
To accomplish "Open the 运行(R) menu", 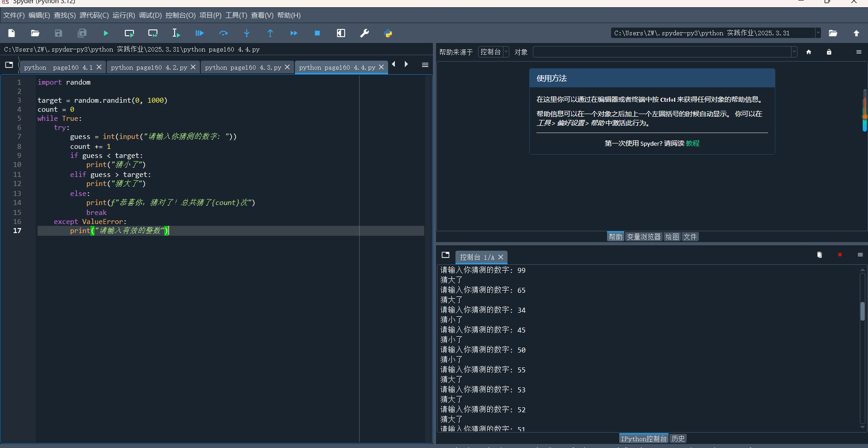I will [x=124, y=15].
